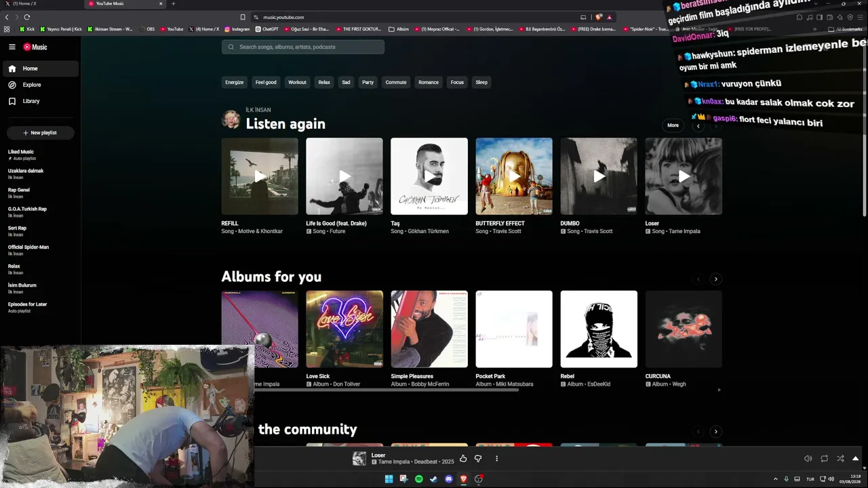Show next Albums for you with right chevron
The image size is (868, 488).
pyautogui.click(x=715, y=279)
